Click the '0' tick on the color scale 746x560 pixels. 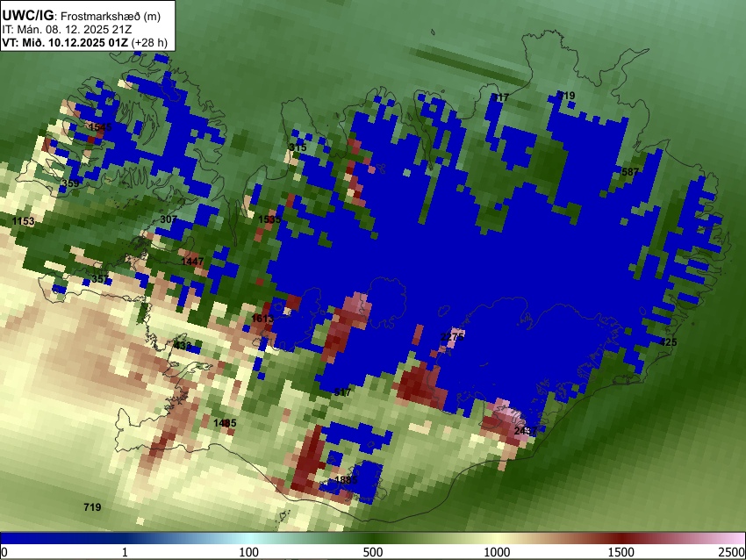pyautogui.click(x=4, y=552)
